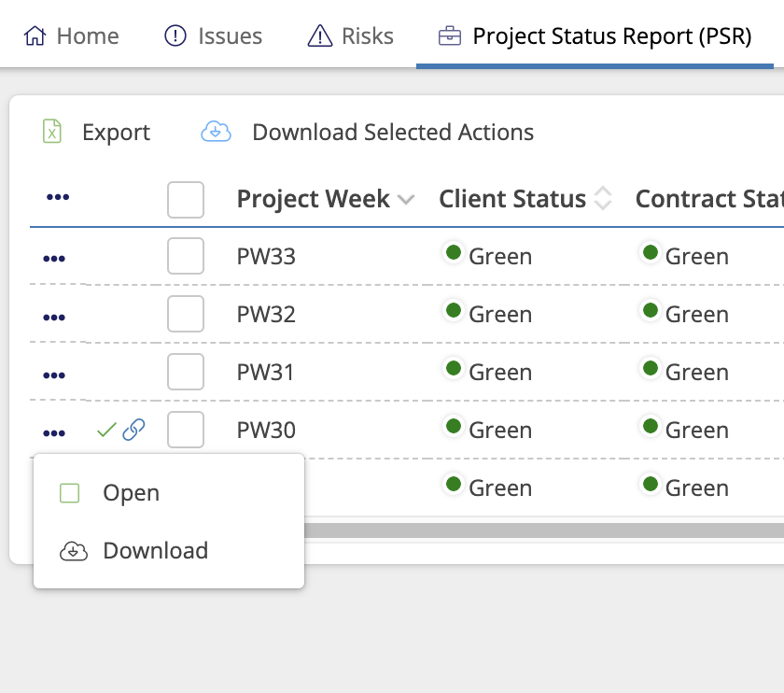The width and height of the screenshot is (784, 693).
Task: Click the link icon on PW30 row
Action: click(x=134, y=430)
